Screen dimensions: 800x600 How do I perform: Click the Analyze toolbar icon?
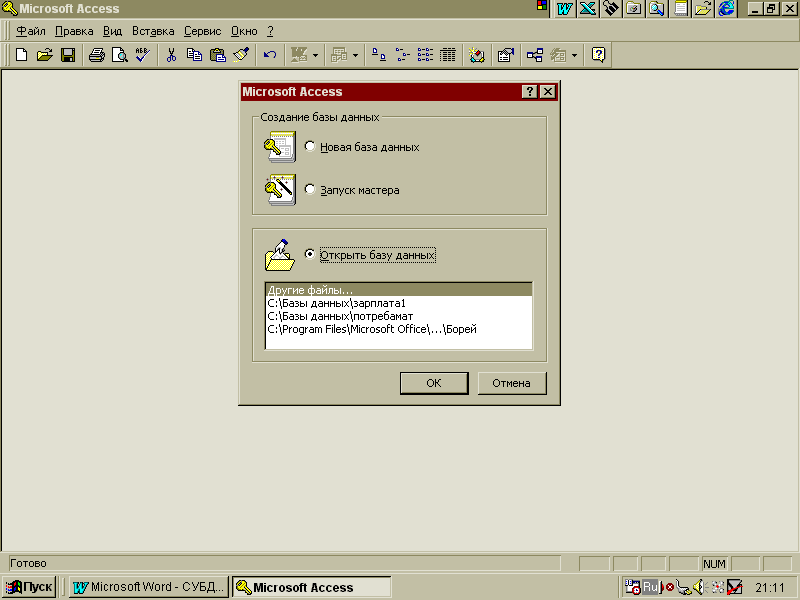[339, 55]
